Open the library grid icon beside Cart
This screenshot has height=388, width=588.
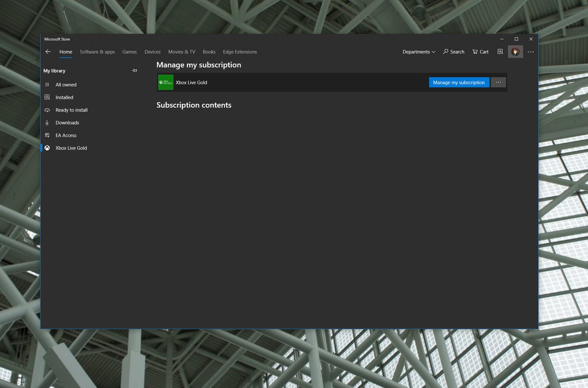[x=500, y=52]
